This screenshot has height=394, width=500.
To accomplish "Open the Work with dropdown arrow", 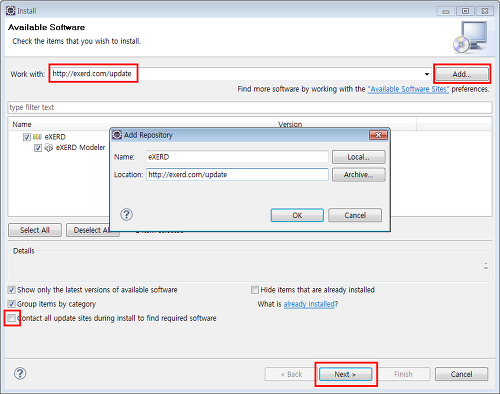I will click(x=427, y=74).
